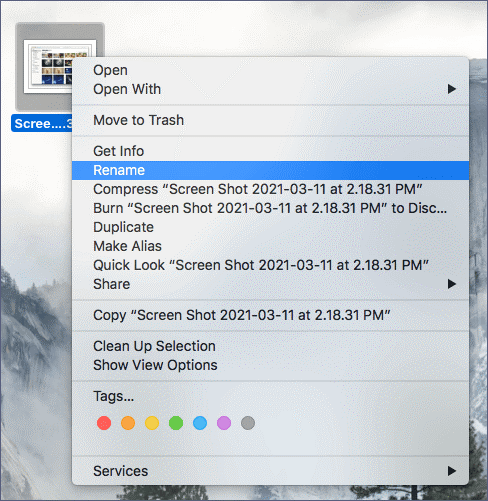
Task: Apply the green tag
Action: coord(176,423)
